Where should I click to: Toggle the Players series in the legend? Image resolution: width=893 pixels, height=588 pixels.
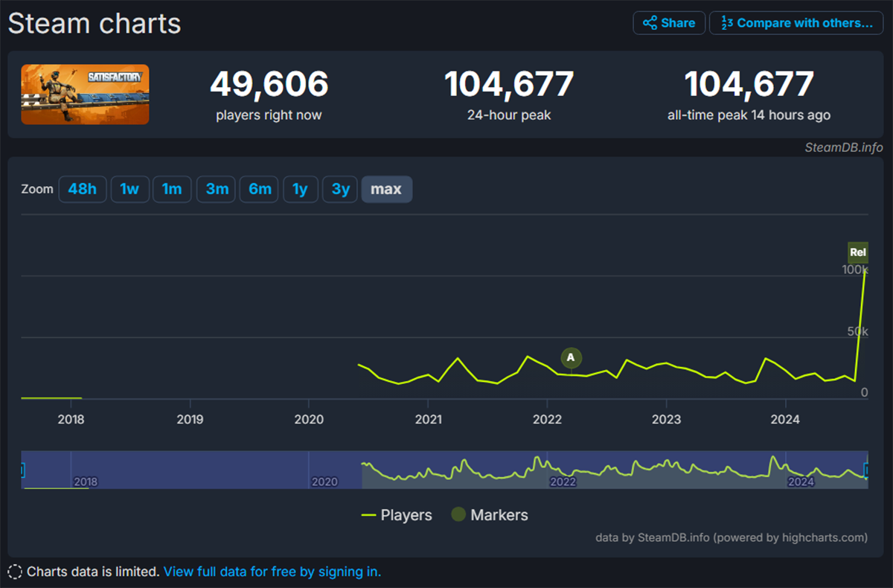pyautogui.click(x=397, y=515)
